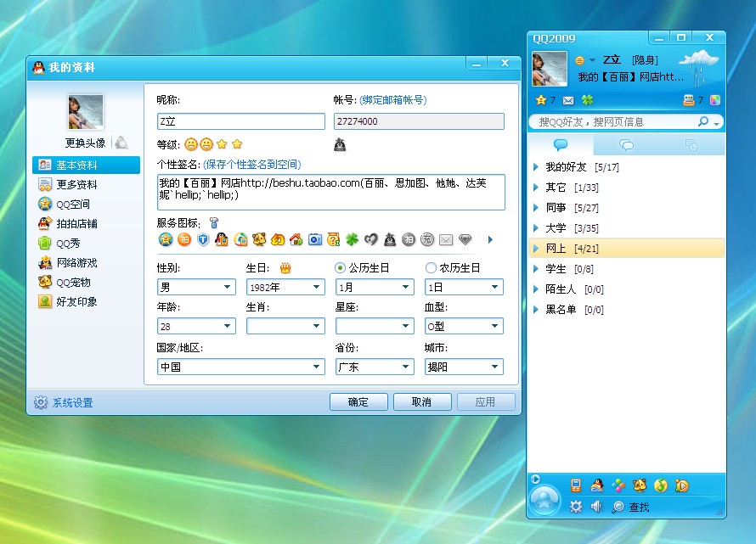Viewport: 756px width, 544px height.
Task: Switch to groups tab in QQ2009
Action: pyautogui.click(x=626, y=144)
